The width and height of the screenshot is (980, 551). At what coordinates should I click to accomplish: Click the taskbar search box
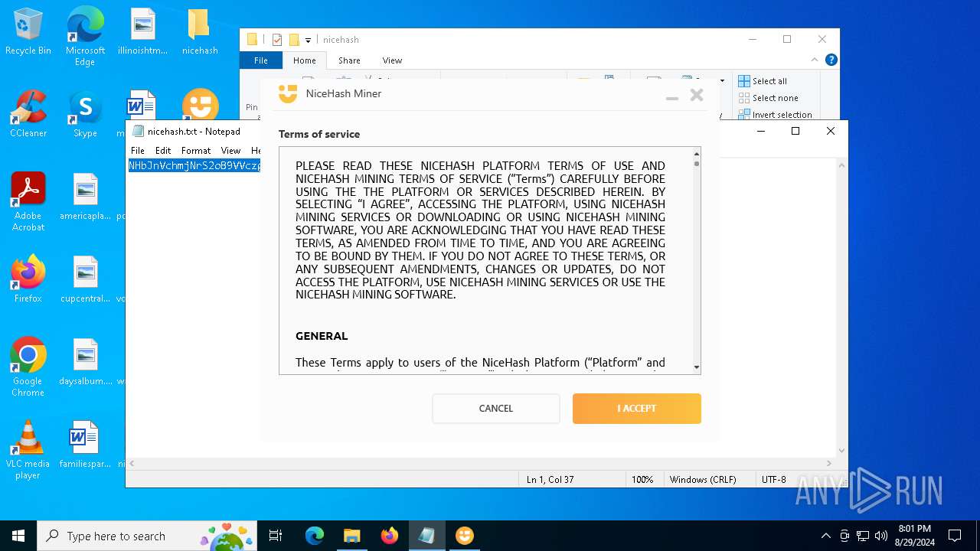[x=148, y=536]
